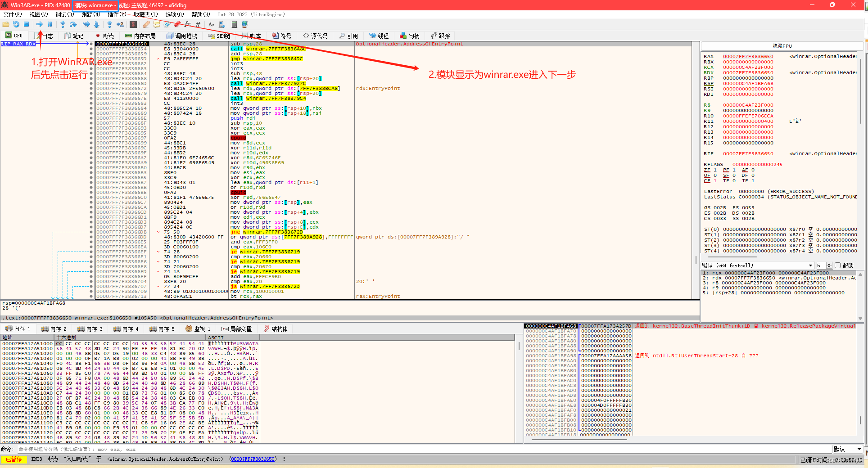Run to user code icon
868x468 pixels.
click(x=120, y=24)
